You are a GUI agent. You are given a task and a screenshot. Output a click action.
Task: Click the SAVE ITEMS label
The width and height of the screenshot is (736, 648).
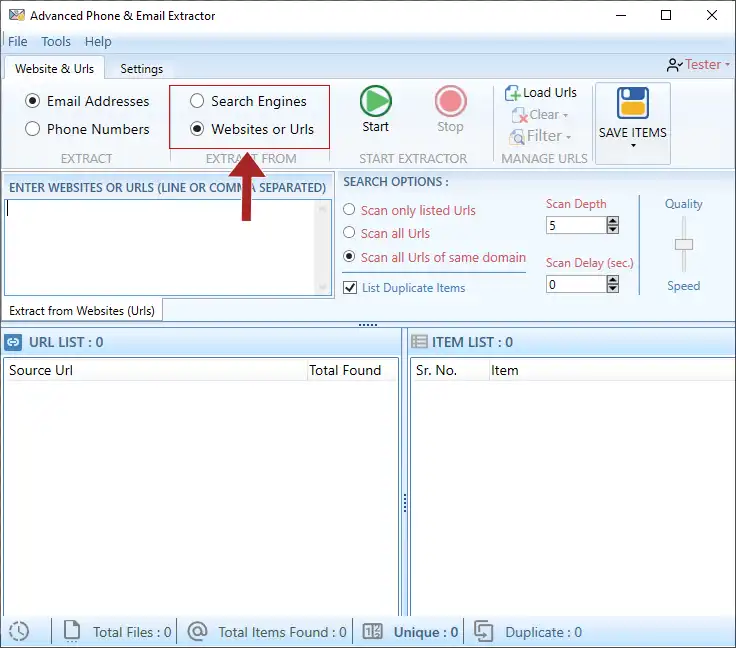(632, 133)
